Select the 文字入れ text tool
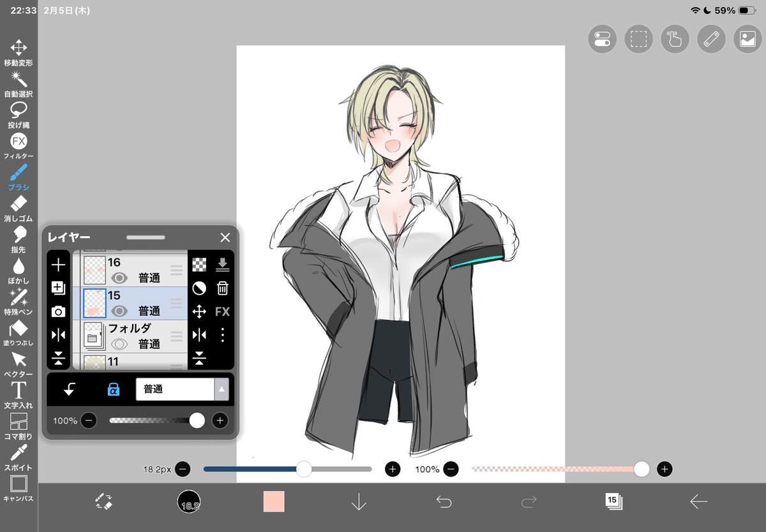766x532 pixels. pos(19,395)
